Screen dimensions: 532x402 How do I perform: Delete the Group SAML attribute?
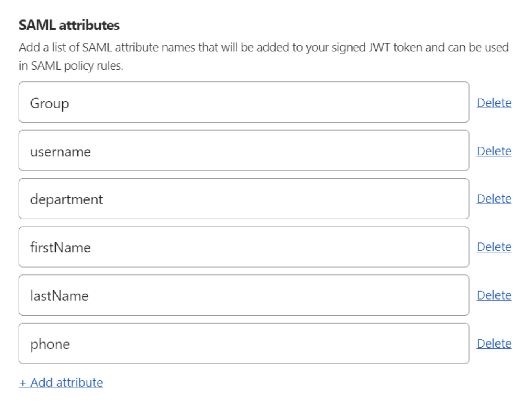[x=494, y=102]
